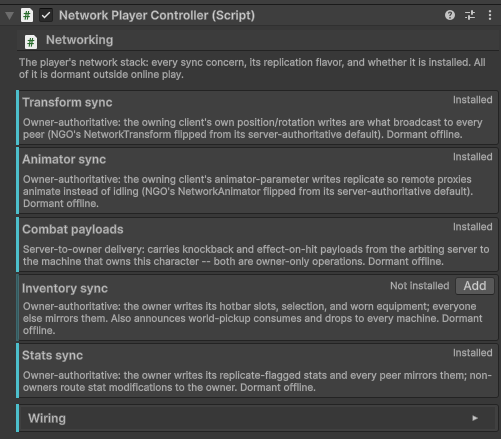Disable the Network Player Controller checkbox
The image size is (501, 439).
46,15
